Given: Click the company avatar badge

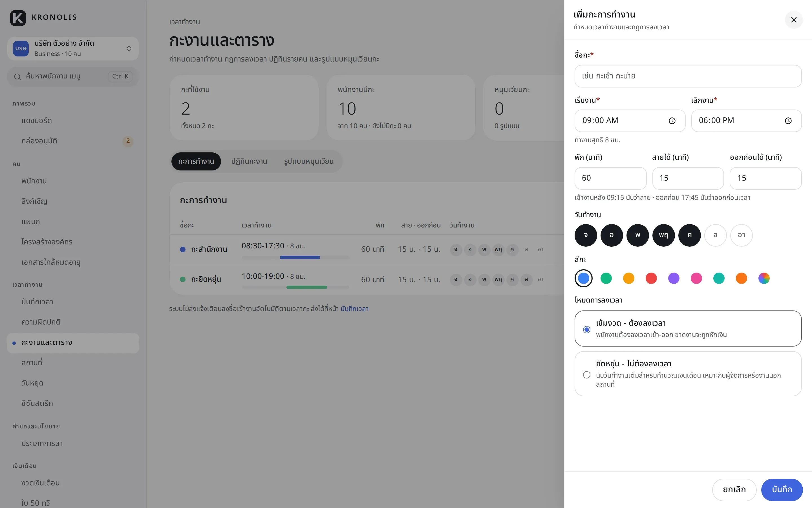Looking at the screenshot, I should pyautogui.click(x=21, y=48).
